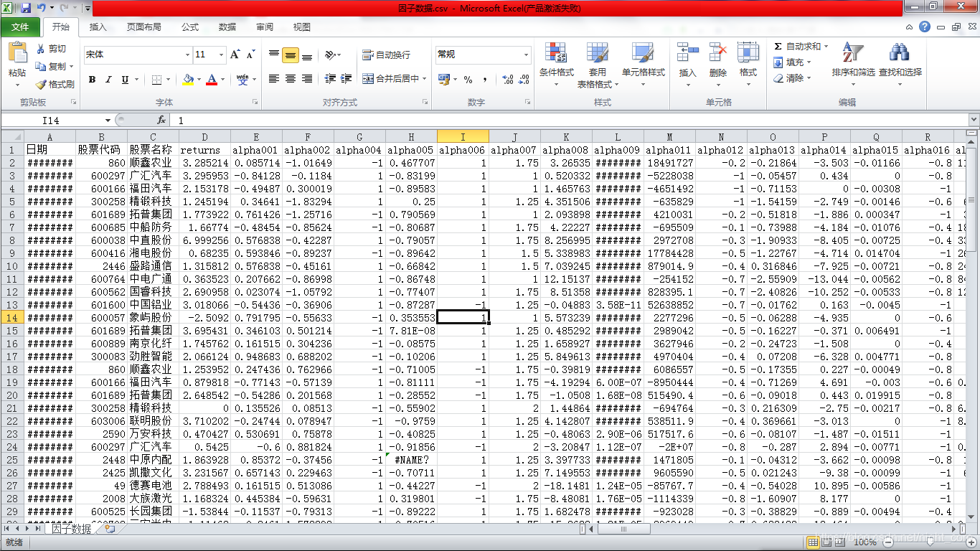980x551 pixels.
Task: Select cell containing #NAME? error
Action: (x=411, y=459)
